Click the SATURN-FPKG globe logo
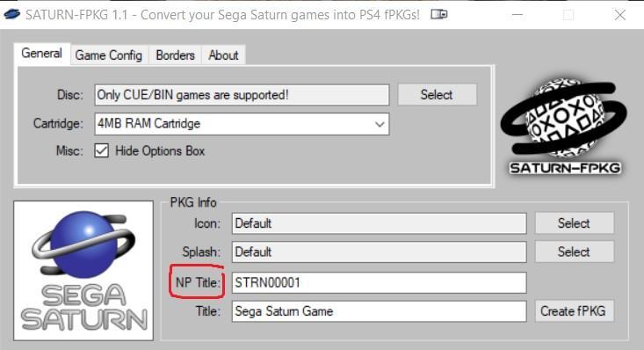 click(564, 126)
